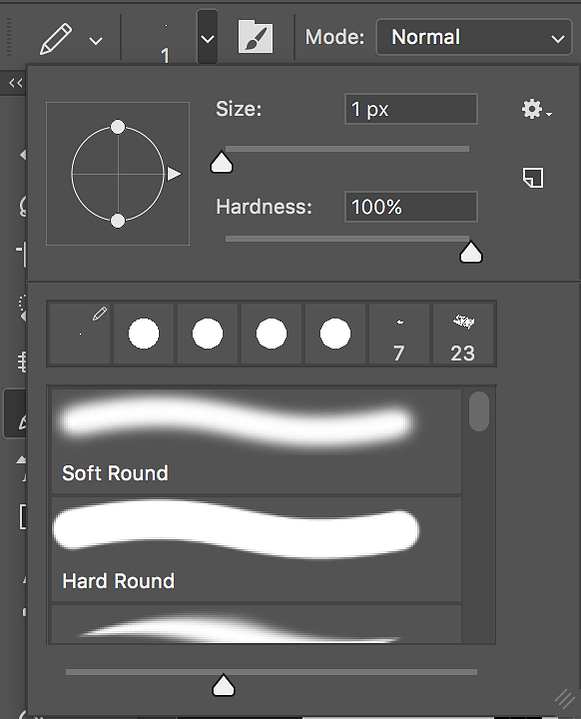581x719 pixels.
Task: Click the top roundness handle on brush circle
Action: pyautogui.click(x=118, y=127)
